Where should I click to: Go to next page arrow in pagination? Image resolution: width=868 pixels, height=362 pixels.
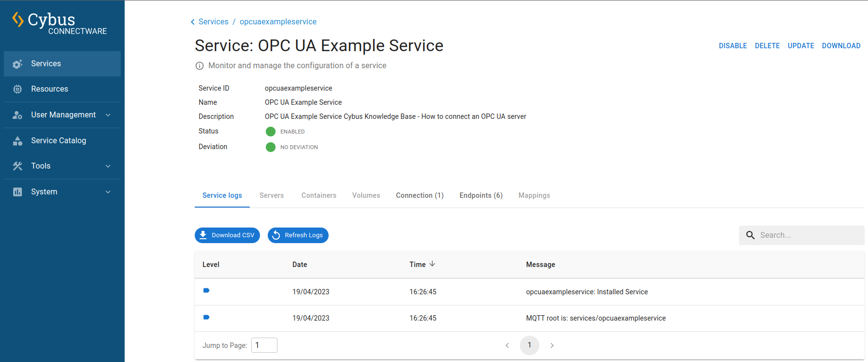pyautogui.click(x=552, y=345)
